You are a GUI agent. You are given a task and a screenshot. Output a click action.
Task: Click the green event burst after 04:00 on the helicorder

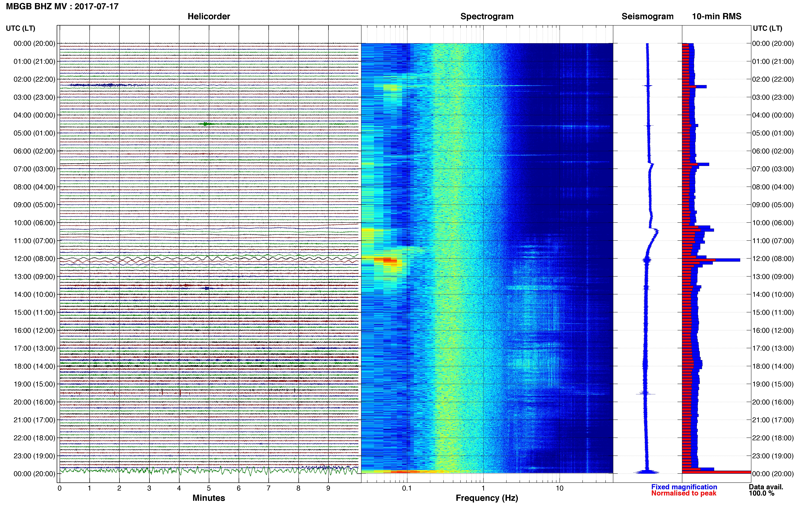(206, 124)
